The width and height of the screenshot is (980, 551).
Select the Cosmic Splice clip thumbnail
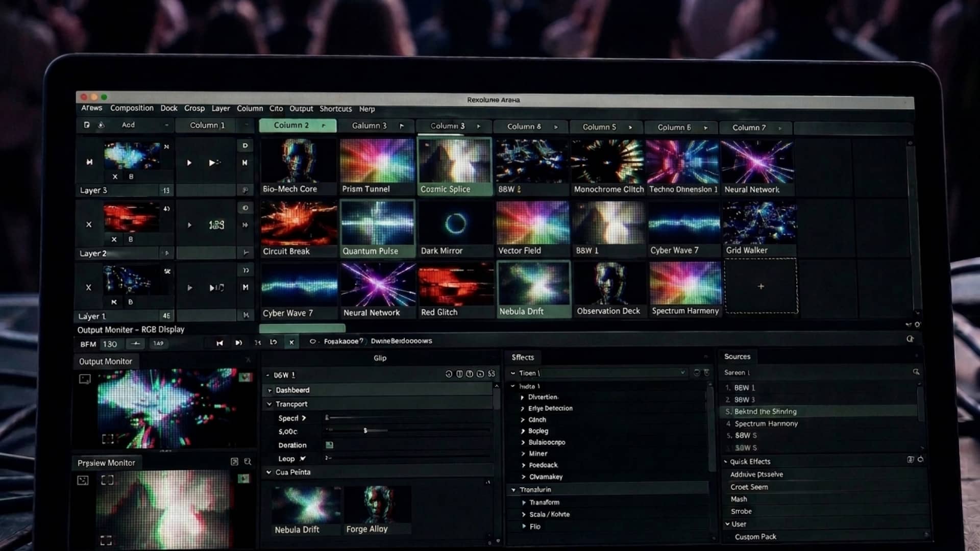click(x=454, y=161)
